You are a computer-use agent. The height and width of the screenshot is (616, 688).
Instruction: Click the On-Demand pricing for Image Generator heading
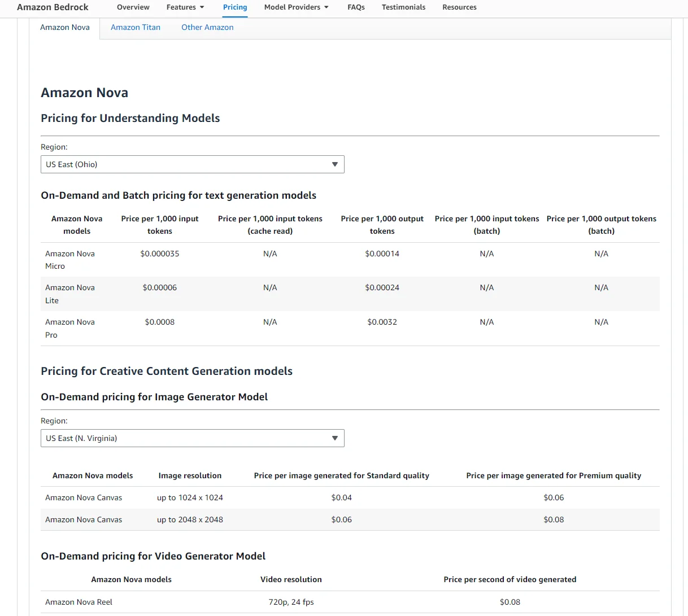point(154,397)
